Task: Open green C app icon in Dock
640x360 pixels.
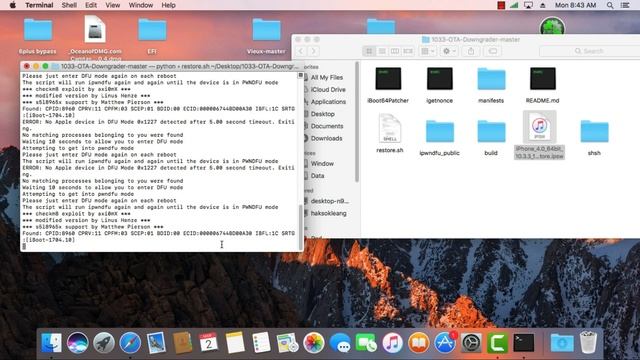Action: pos(497,342)
